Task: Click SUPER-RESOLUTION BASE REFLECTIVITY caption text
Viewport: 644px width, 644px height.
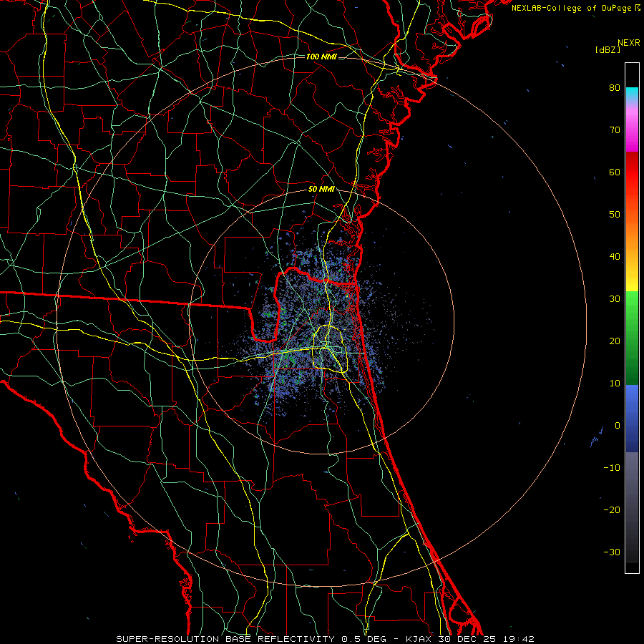Action: tap(225, 639)
